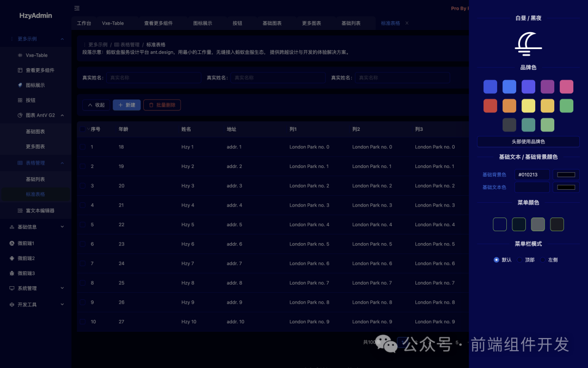Switch to the 查看更多组件 tab
The image size is (588, 368).
(158, 23)
